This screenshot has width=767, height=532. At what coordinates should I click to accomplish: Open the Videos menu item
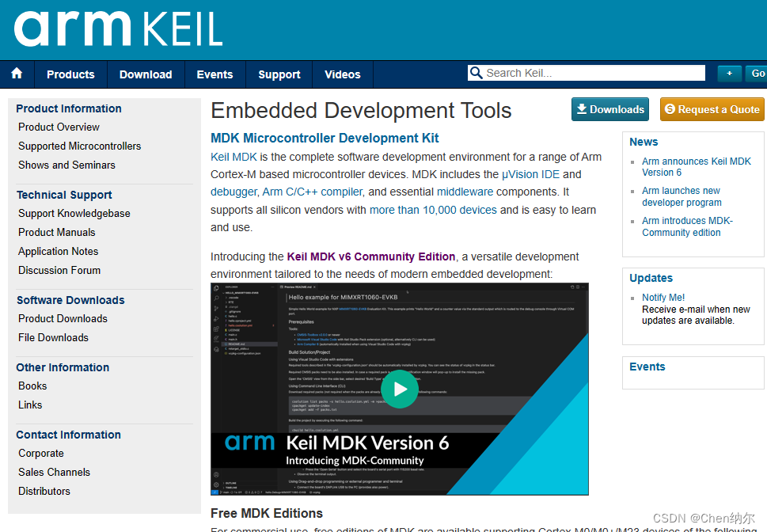pyautogui.click(x=343, y=74)
